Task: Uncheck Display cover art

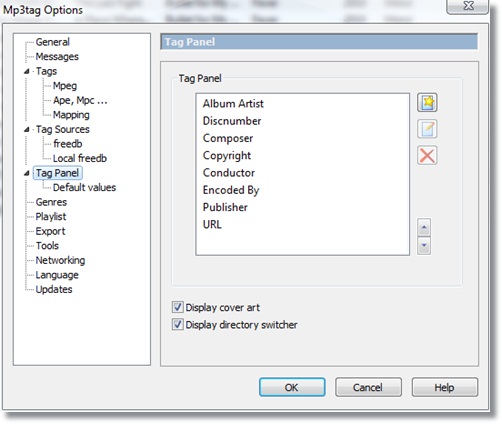Action: click(177, 307)
